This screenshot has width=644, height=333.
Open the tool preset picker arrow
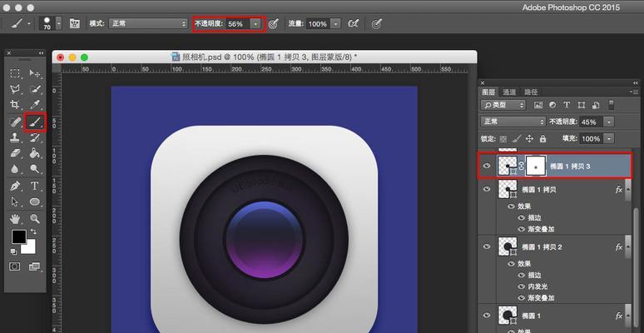pyautogui.click(x=29, y=24)
